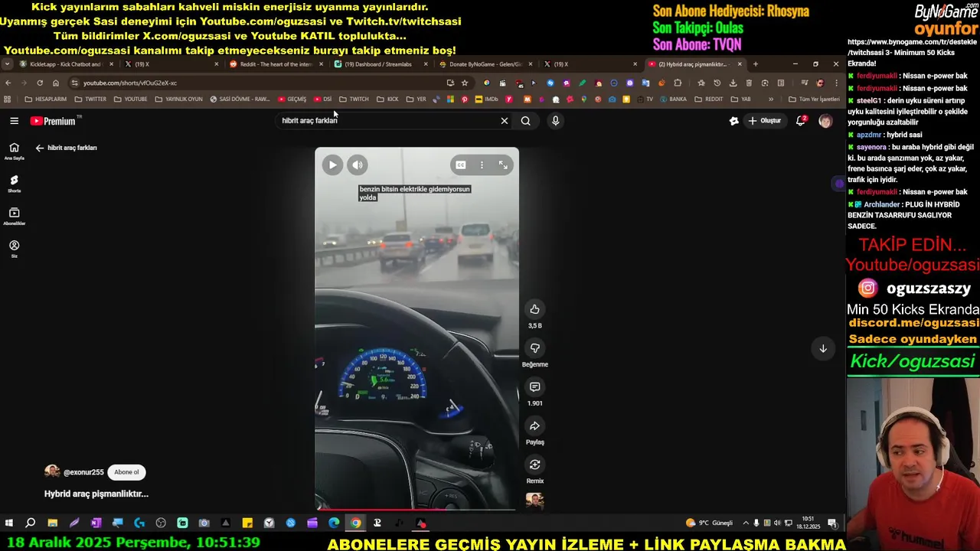Click the Oluştur create button

pos(764,121)
